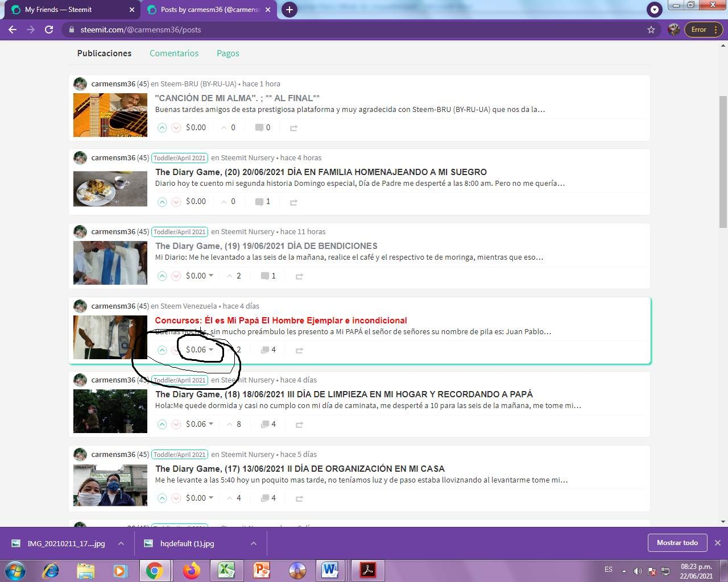Screen dimensions: 728x582
Task: Close the downloads bar
Action: [x=718, y=543]
